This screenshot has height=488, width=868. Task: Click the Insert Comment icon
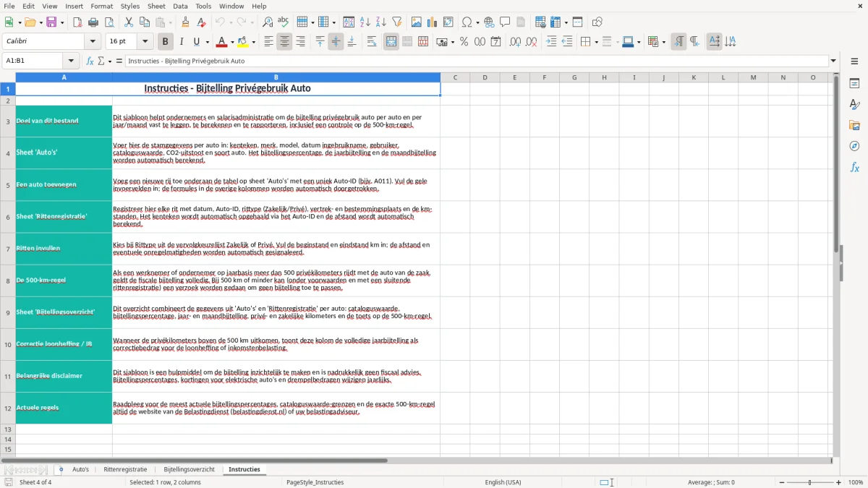[x=505, y=22]
